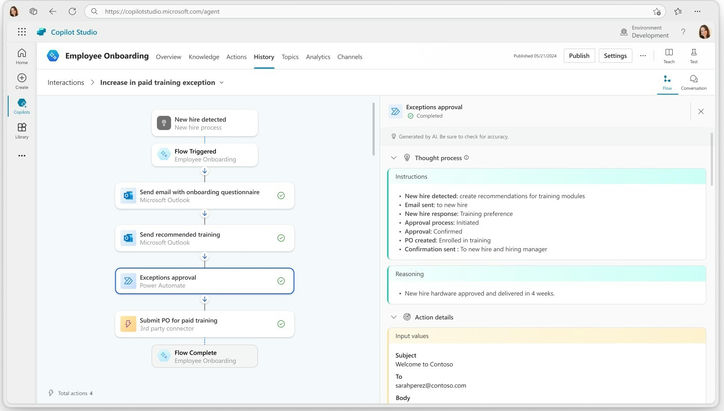Open the Knowledge tab
Viewport: 724px width, 411px height.
[204, 57]
